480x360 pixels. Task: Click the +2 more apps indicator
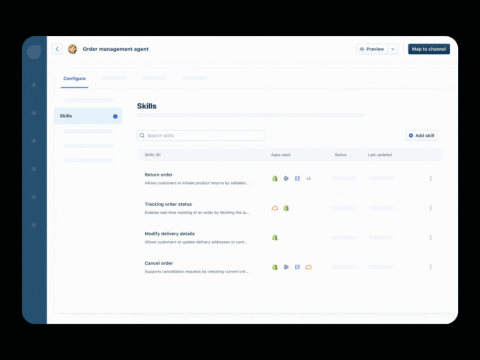point(308,179)
